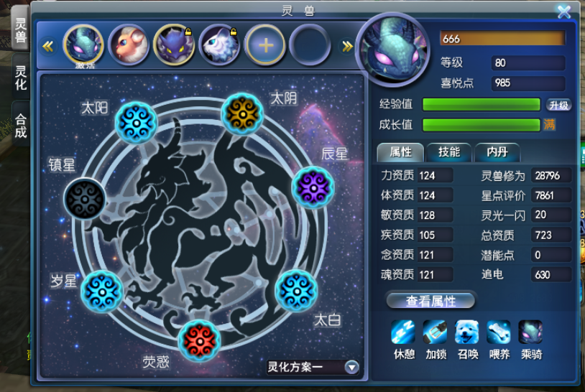Show next pets with right arrow

(347, 46)
